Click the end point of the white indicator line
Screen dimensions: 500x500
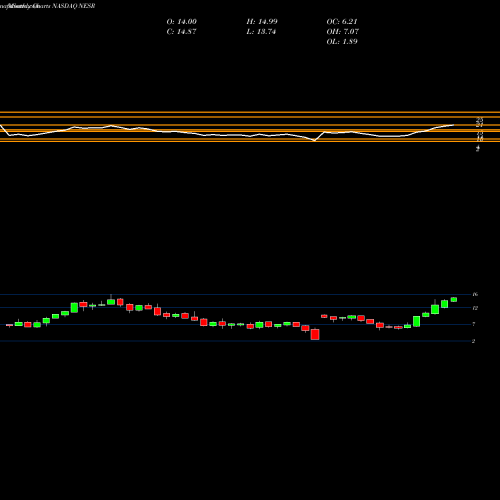point(454,125)
